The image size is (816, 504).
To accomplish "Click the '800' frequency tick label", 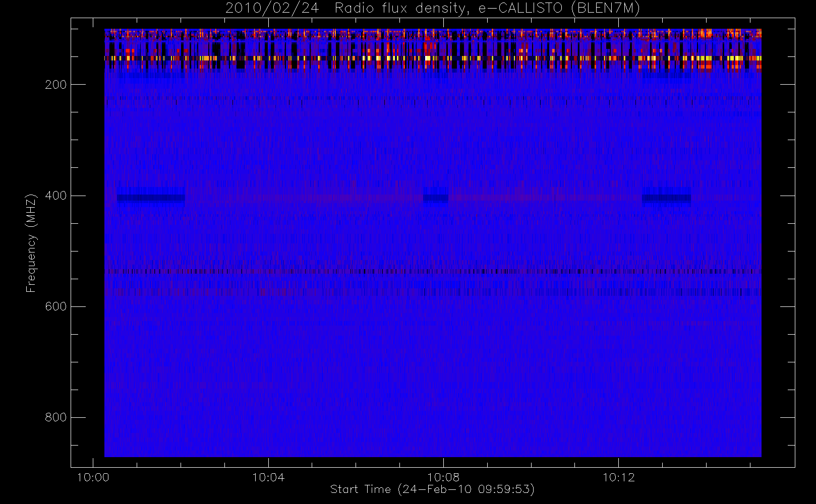I will [x=56, y=417].
